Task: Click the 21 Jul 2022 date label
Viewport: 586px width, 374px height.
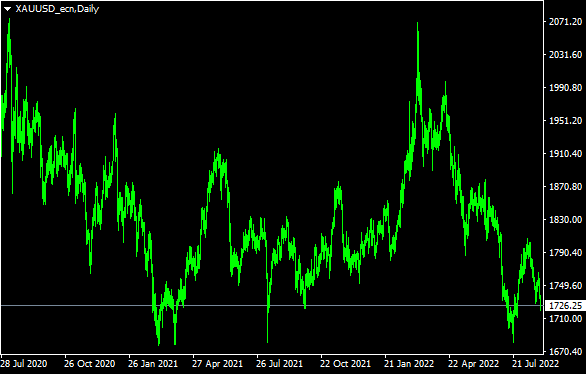Action: coord(535,364)
